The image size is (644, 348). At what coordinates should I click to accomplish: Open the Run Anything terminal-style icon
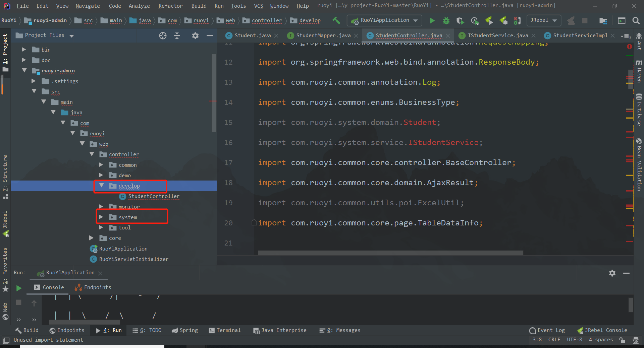622,21
